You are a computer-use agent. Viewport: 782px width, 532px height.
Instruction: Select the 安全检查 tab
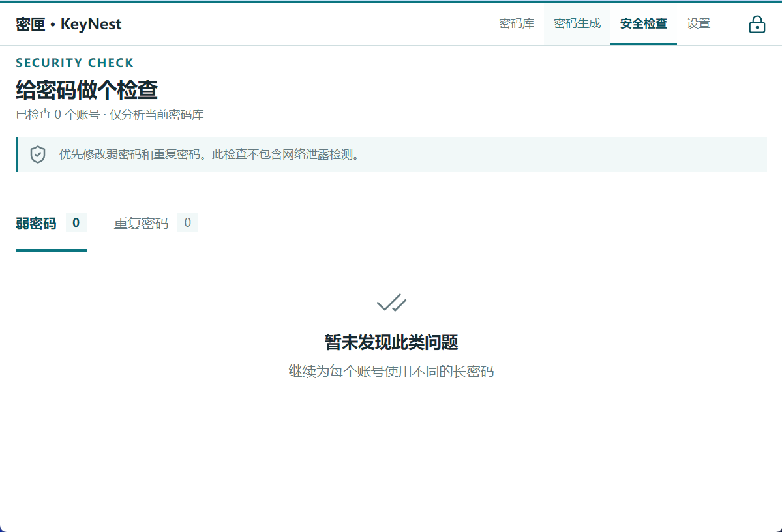coord(643,23)
